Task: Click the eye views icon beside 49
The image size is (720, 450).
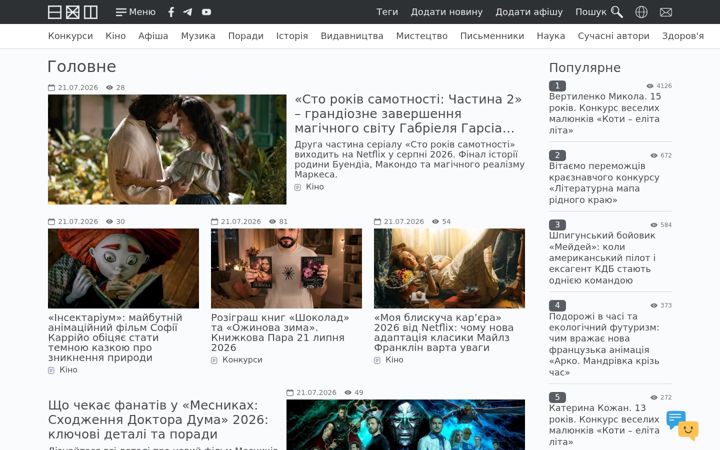Action: [348, 393]
